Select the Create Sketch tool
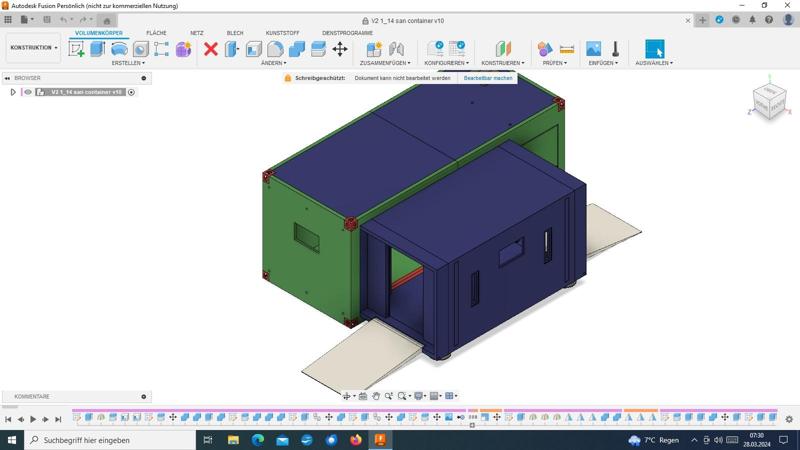The height and width of the screenshot is (450, 800). coord(77,49)
